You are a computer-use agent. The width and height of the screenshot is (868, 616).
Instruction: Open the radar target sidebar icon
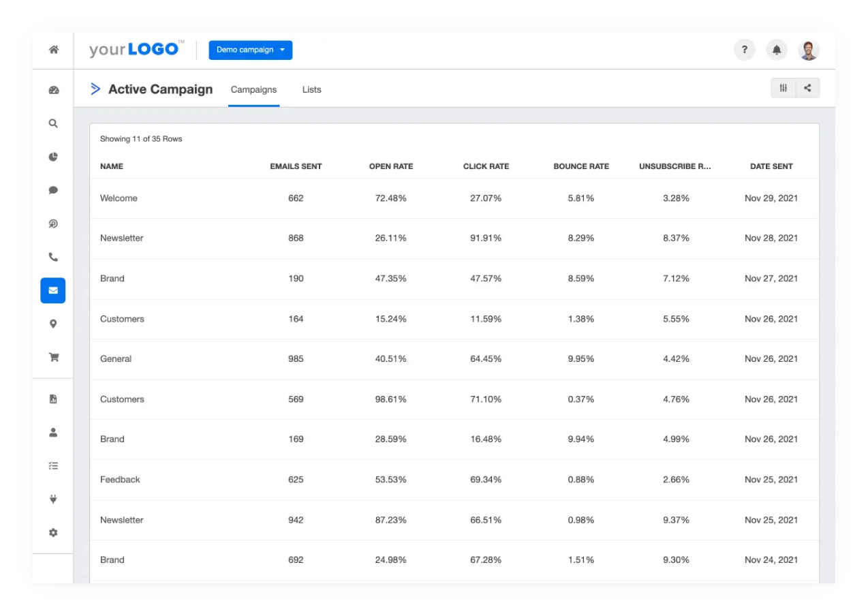(53, 224)
